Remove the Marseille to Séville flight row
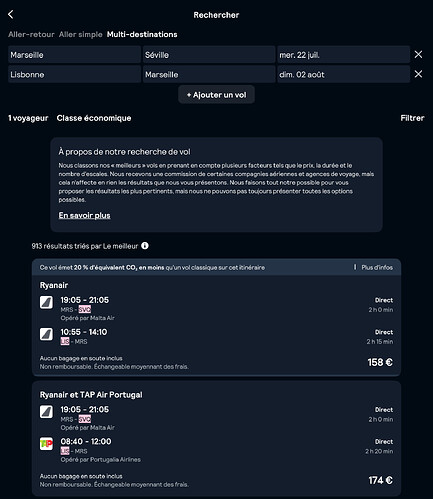 [x=418, y=55]
